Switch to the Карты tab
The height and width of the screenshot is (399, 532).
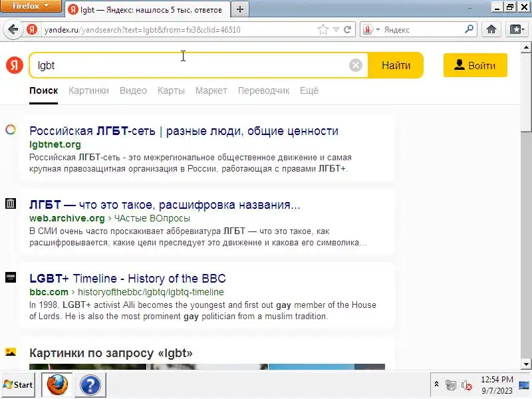coord(171,90)
